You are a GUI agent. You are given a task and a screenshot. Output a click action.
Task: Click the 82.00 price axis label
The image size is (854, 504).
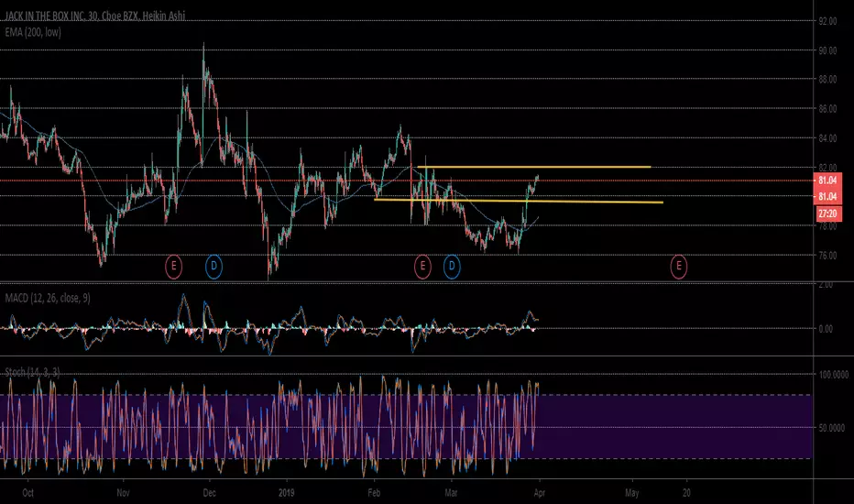point(827,168)
